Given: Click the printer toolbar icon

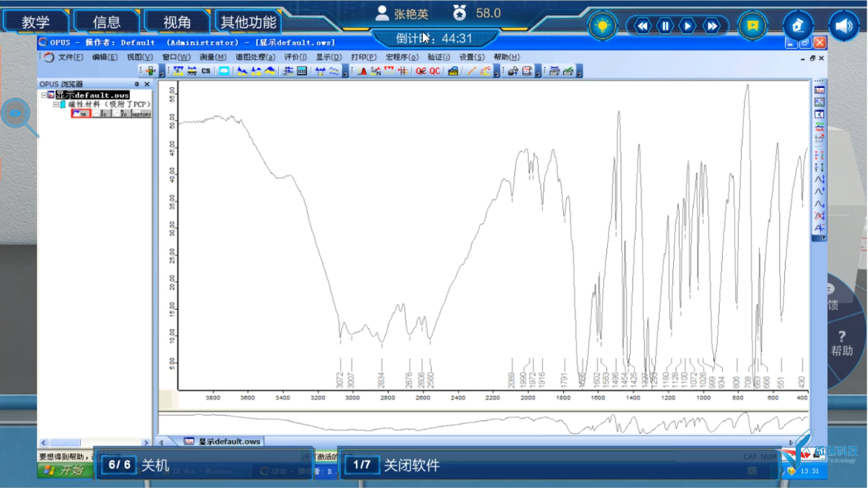Looking at the screenshot, I should point(554,71).
